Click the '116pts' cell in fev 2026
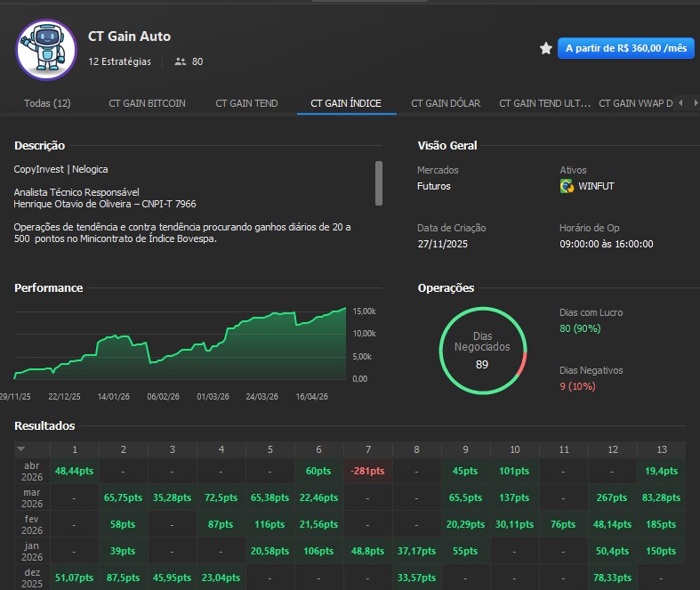Viewport: 700px width, 590px height. click(270, 524)
